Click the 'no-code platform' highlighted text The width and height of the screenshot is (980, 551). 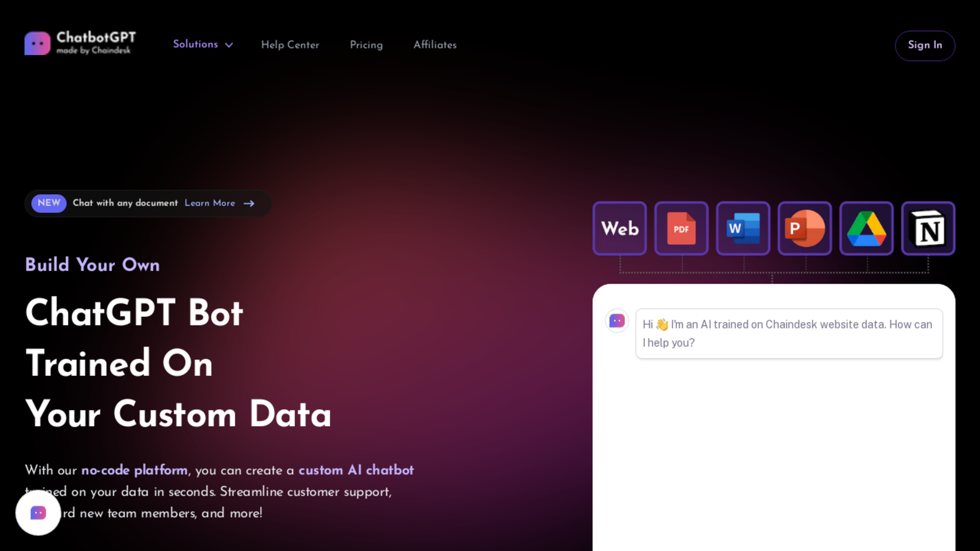pyautogui.click(x=134, y=470)
